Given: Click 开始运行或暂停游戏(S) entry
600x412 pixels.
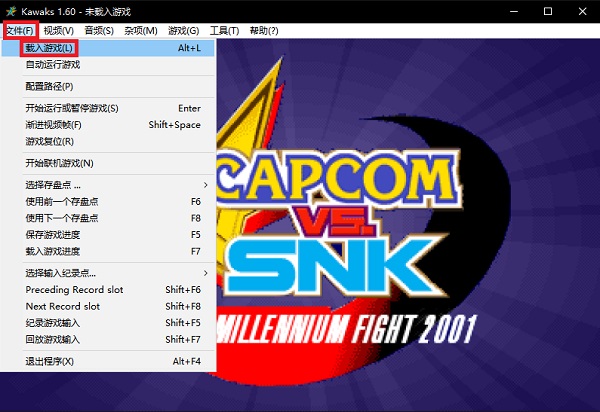Looking at the screenshot, I should [x=108, y=108].
